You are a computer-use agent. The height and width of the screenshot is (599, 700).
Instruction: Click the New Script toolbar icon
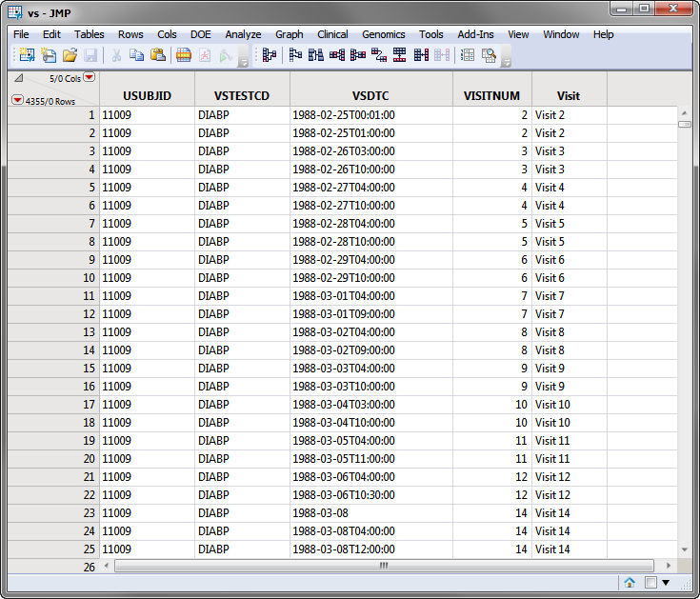(47, 55)
